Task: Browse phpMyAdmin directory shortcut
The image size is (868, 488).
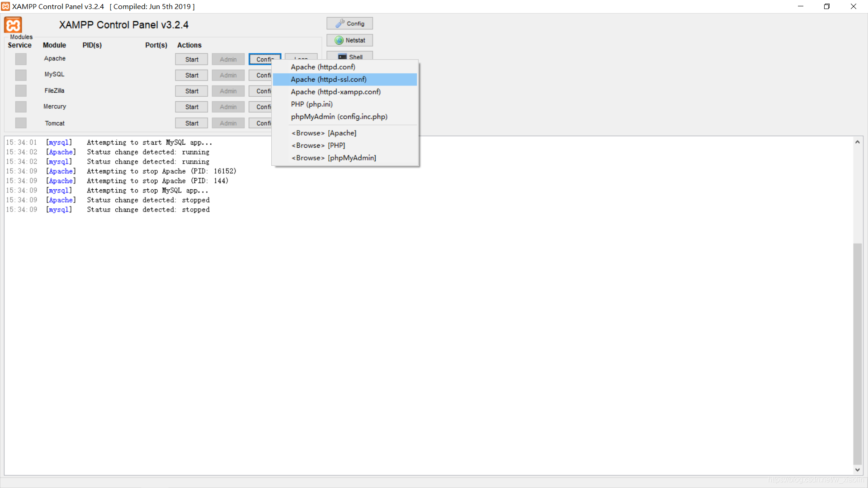Action: point(334,158)
